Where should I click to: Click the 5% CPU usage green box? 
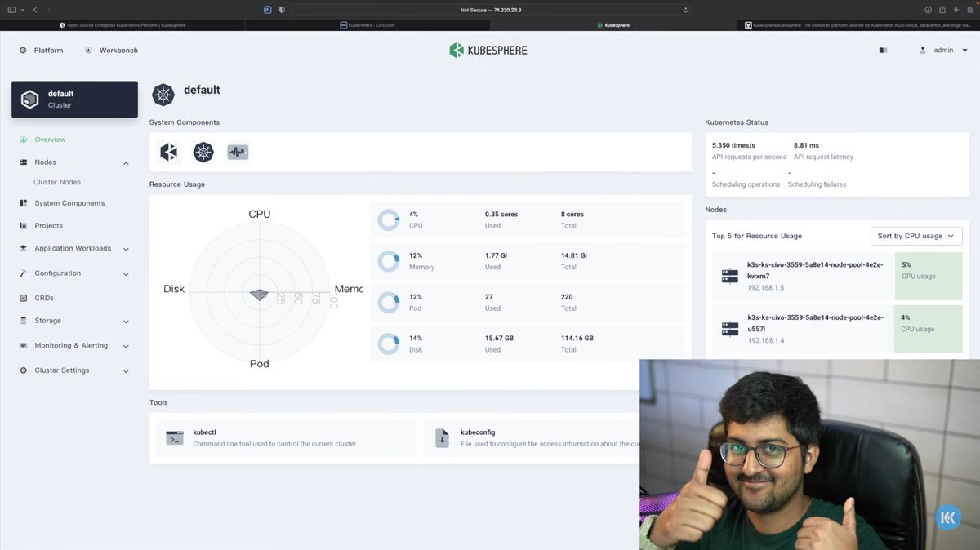pos(928,277)
